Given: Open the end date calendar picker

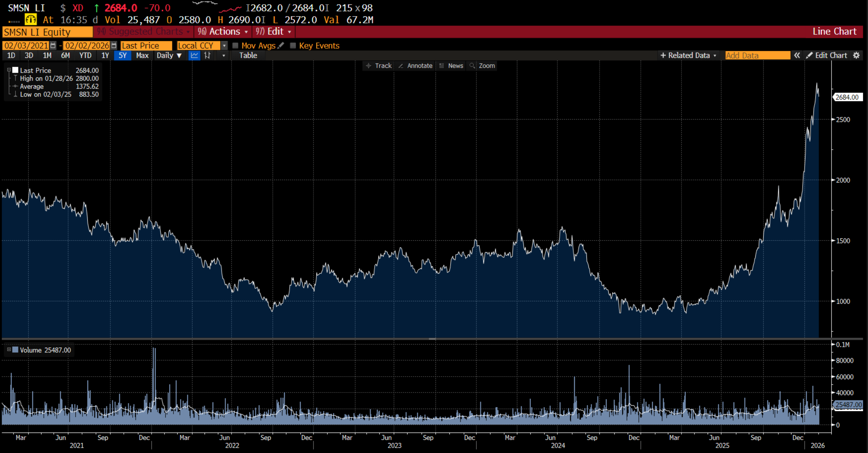Looking at the screenshot, I should pyautogui.click(x=114, y=45).
